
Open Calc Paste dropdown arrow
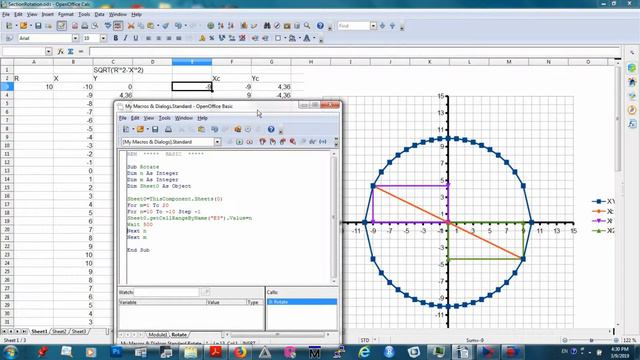pos(158,26)
